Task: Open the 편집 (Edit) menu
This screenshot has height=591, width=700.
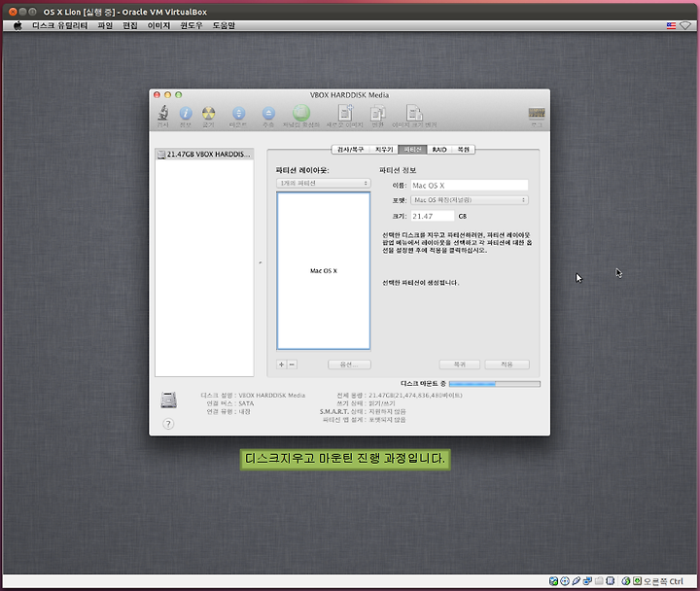Action: (130, 25)
